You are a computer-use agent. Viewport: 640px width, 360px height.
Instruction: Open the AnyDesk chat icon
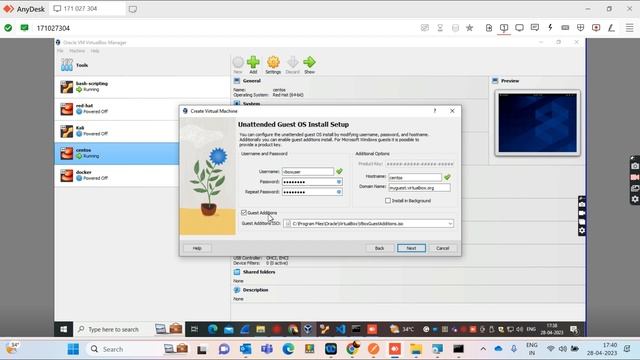click(x=535, y=28)
